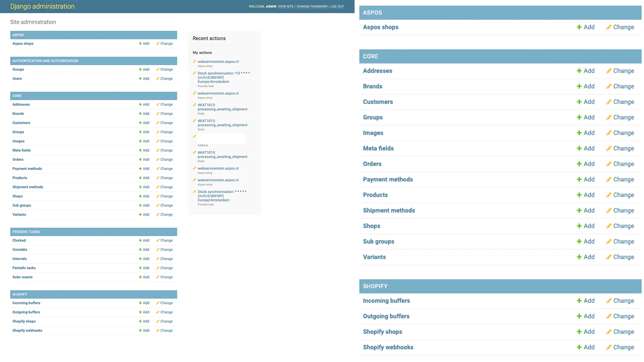The image size is (644, 362).
Task: Click Change in the Users row
Action: tap(166, 78)
